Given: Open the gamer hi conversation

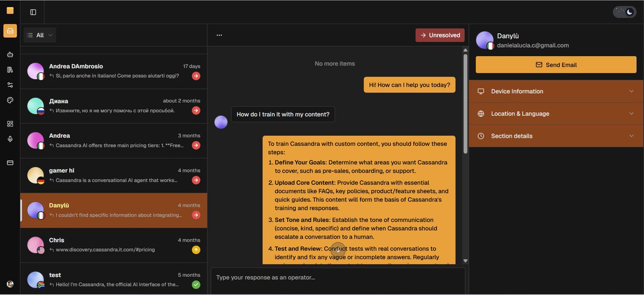Looking at the screenshot, I should pos(114,176).
